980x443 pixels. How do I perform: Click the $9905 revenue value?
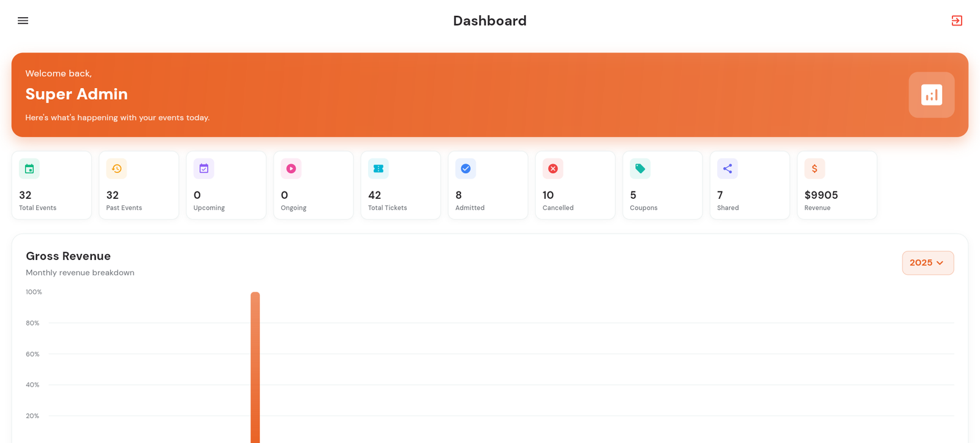pyautogui.click(x=821, y=195)
